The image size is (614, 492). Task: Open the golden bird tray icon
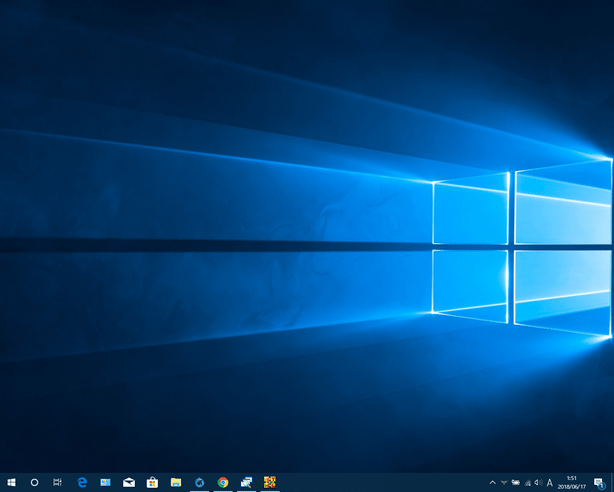click(504, 483)
